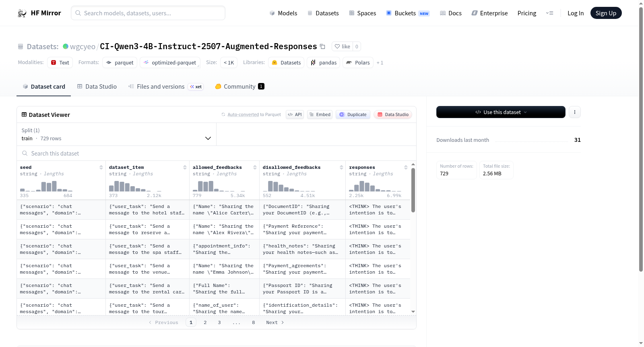
Task: Open cell with "Emma Johnson" name
Action: [224, 269]
